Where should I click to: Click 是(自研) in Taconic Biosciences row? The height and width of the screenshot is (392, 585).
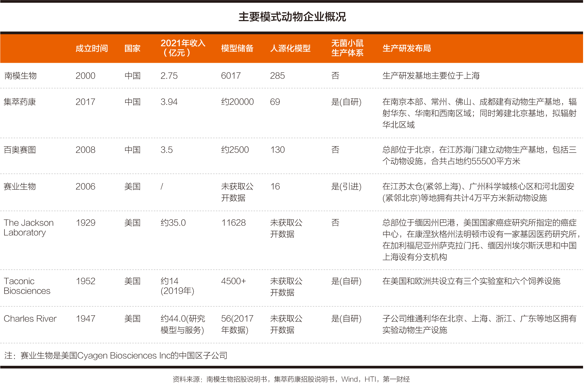(x=346, y=281)
